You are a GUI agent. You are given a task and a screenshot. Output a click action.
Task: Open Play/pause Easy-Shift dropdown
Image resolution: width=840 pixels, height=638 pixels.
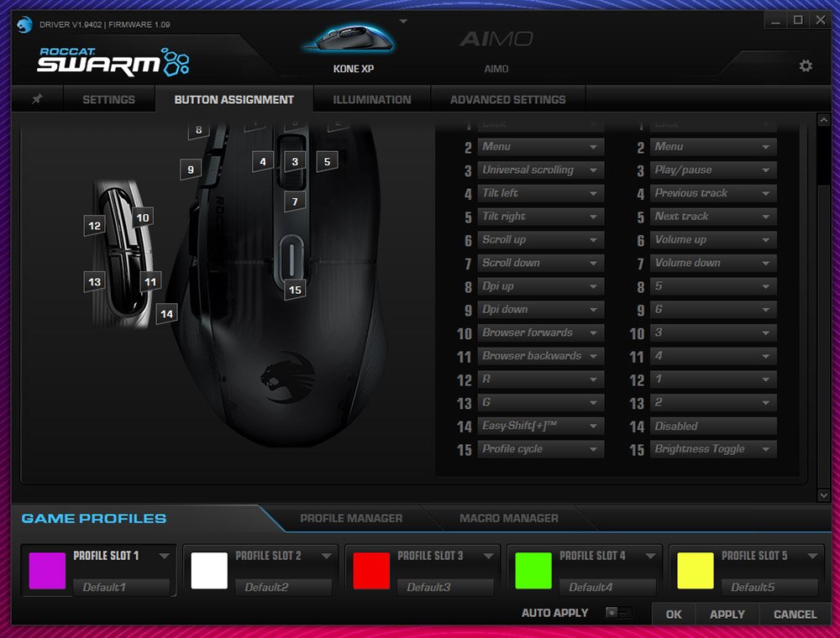713,170
